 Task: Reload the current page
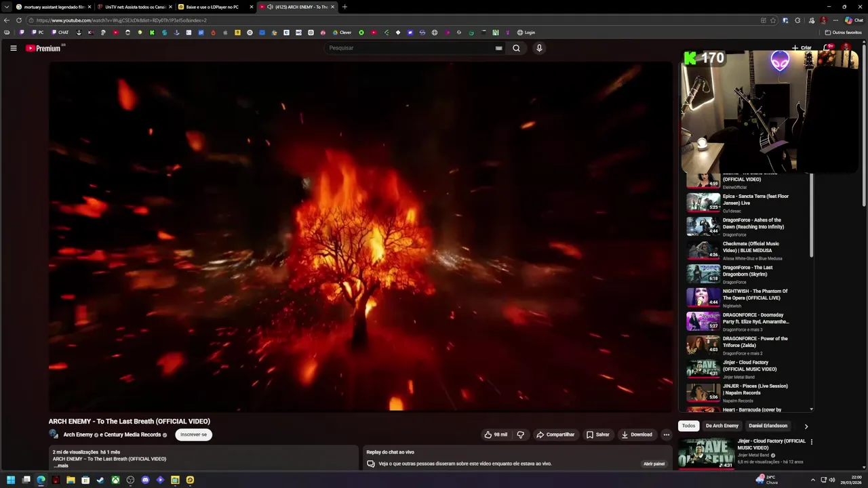(x=18, y=20)
